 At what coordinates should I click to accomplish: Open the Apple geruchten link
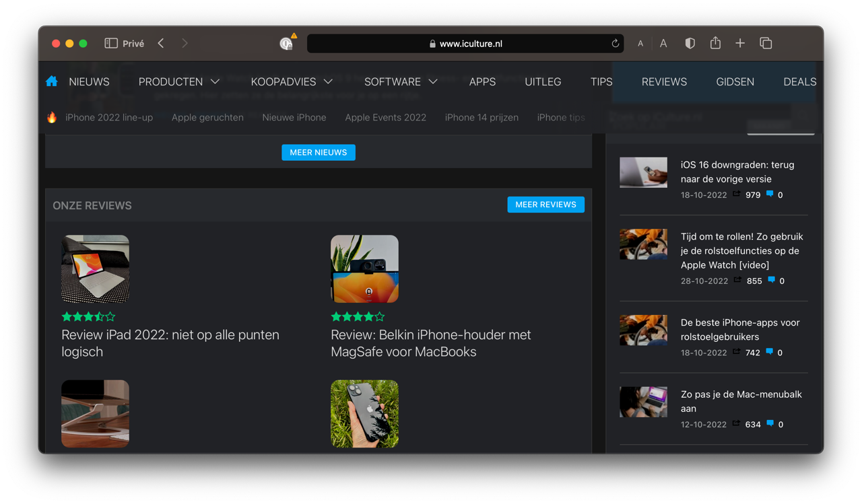click(x=207, y=117)
